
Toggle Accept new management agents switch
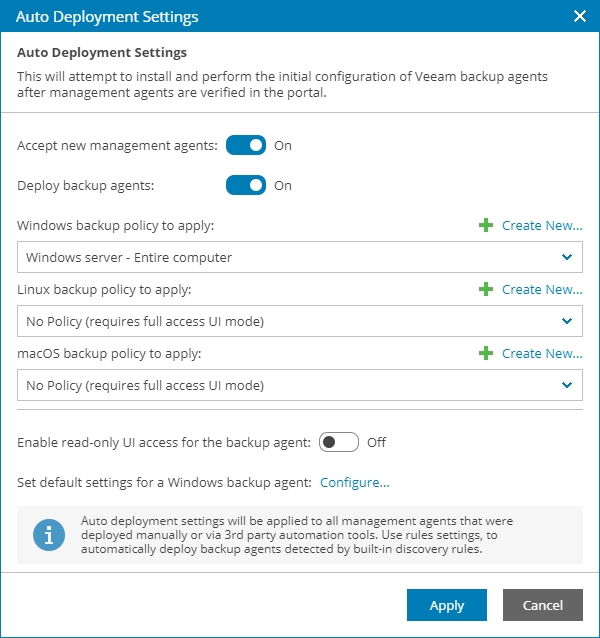tap(246, 145)
